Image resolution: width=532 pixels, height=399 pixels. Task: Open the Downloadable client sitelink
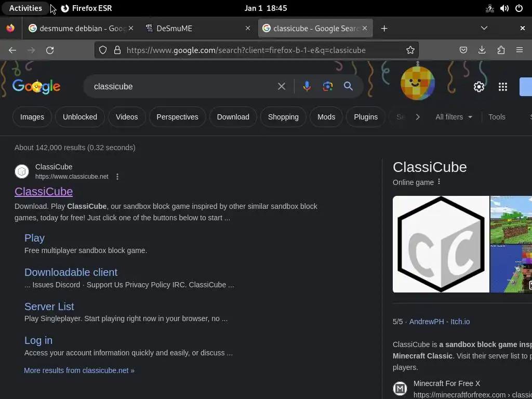pyautogui.click(x=71, y=272)
